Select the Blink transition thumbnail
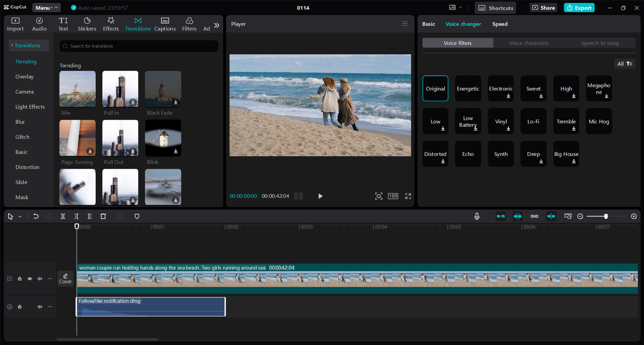Screen dimensions: 644x345 click(x=163, y=138)
